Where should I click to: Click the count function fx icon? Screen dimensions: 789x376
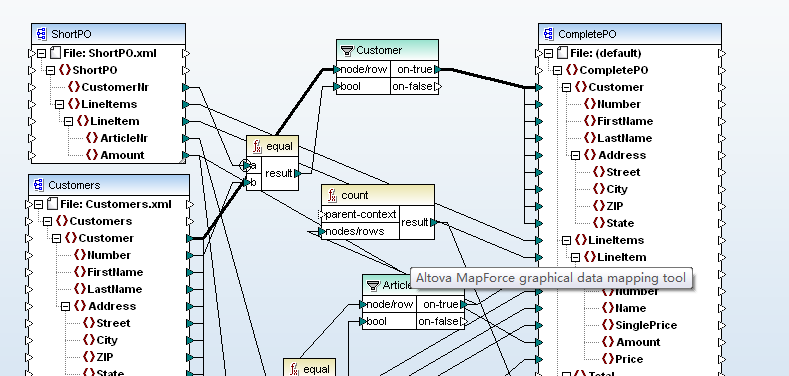pos(332,195)
